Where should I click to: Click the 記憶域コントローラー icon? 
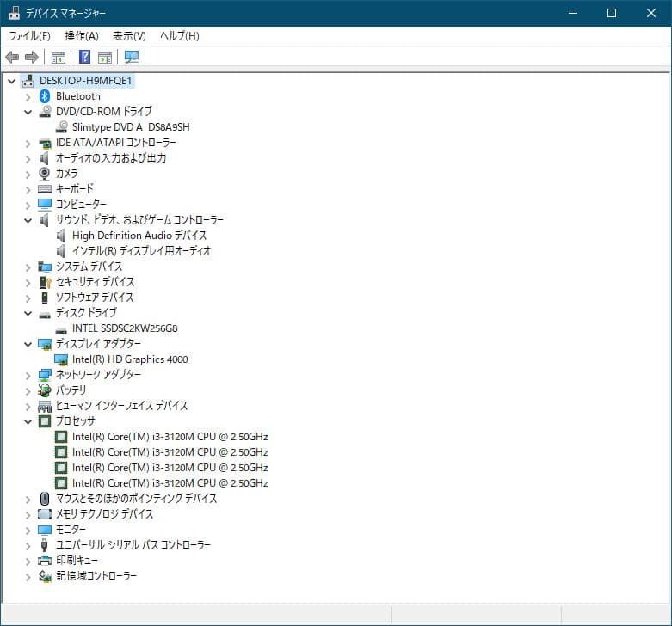(x=45, y=576)
